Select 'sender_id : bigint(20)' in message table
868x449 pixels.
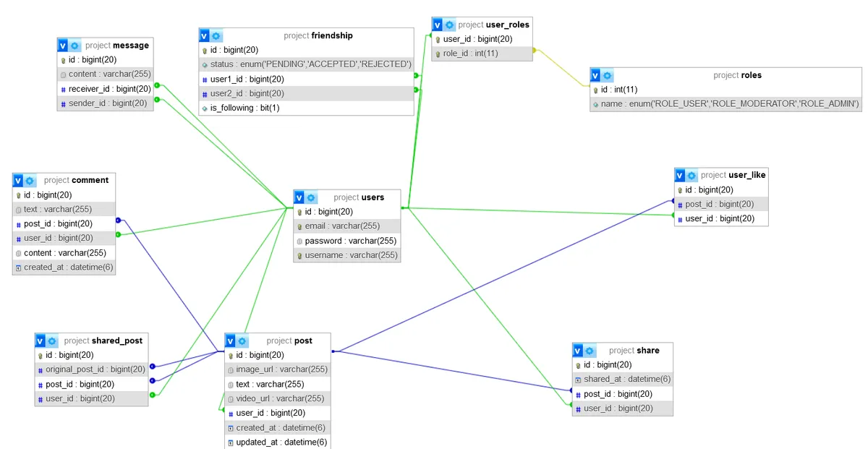106,103
